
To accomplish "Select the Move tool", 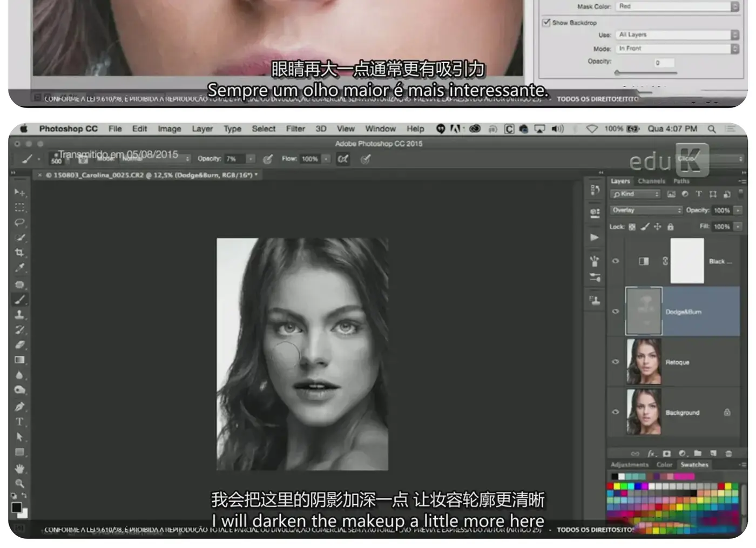I will [x=19, y=192].
